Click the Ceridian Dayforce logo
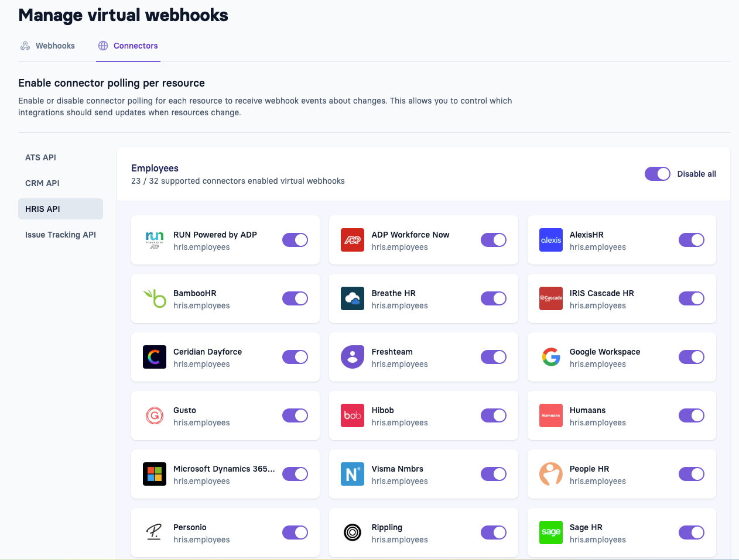This screenshot has width=739, height=560. [x=155, y=357]
